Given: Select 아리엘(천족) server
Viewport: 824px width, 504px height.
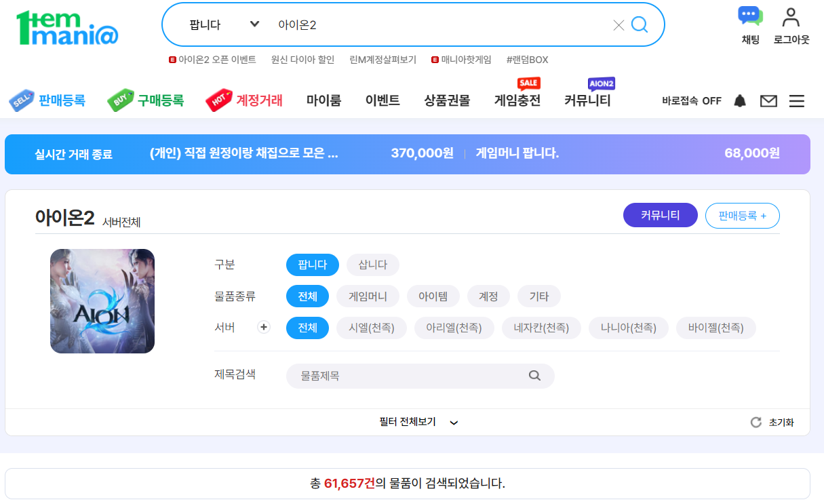Looking at the screenshot, I should pyautogui.click(x=454, y=328).
